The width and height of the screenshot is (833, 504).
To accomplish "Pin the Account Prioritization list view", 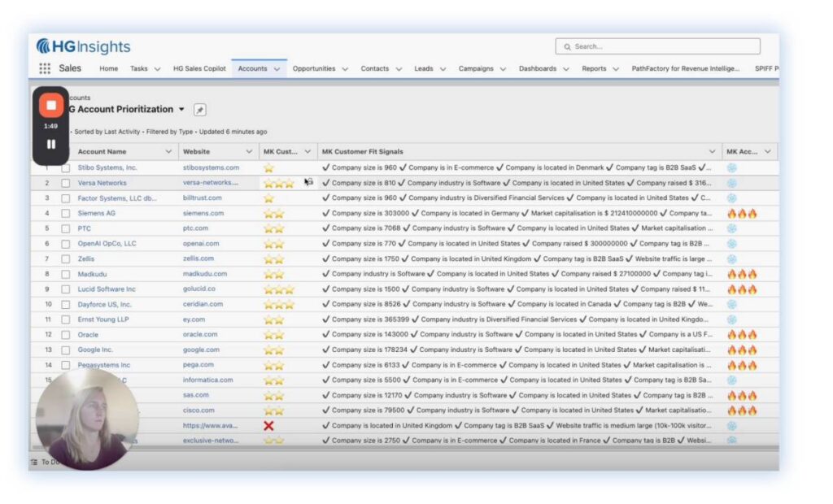I will pyautogui.click(x=200, y=110).
